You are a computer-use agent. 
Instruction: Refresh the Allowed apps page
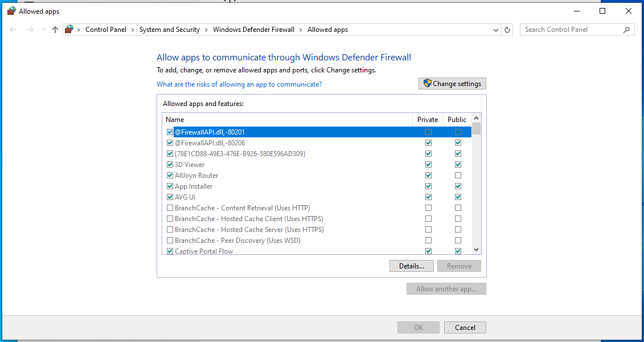pyautogui.click(x=507, y=30)
